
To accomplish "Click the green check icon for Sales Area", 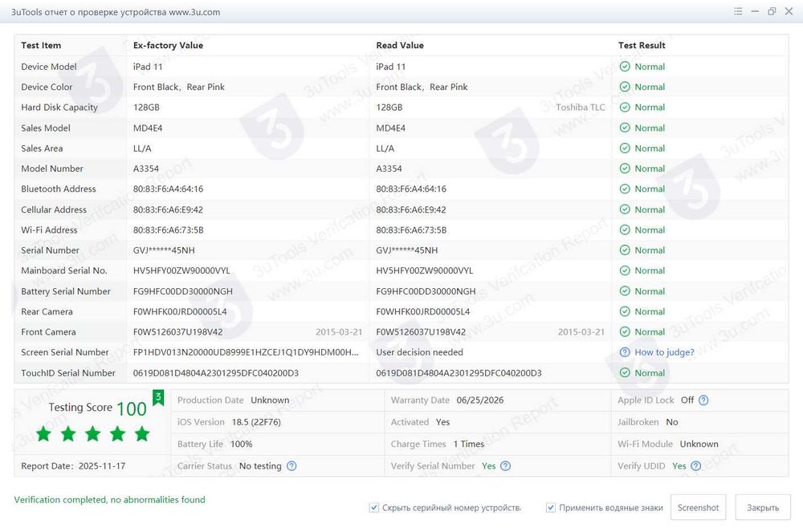I will point(625,148).
